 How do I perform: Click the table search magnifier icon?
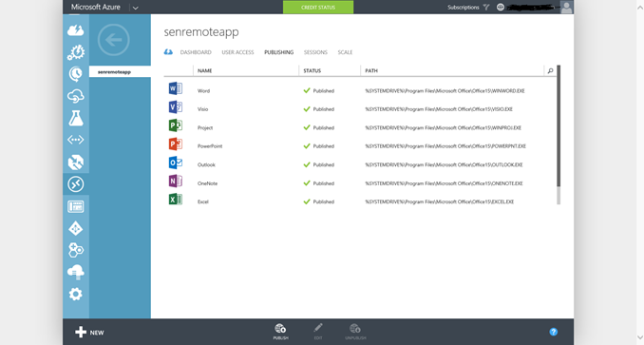[x=550, y=70]
